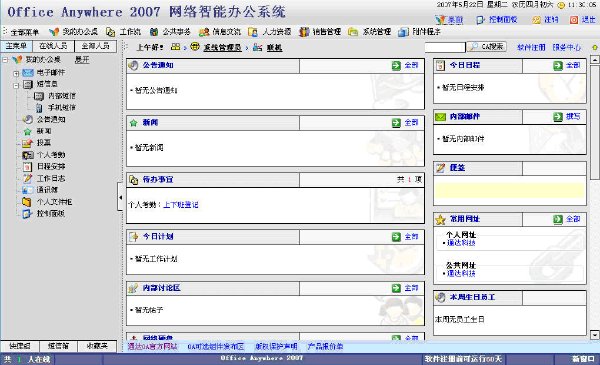The image size is (600, 365).
Task: Open 新闻 star icon in sidebar tree
Action: tap(27, 132)
